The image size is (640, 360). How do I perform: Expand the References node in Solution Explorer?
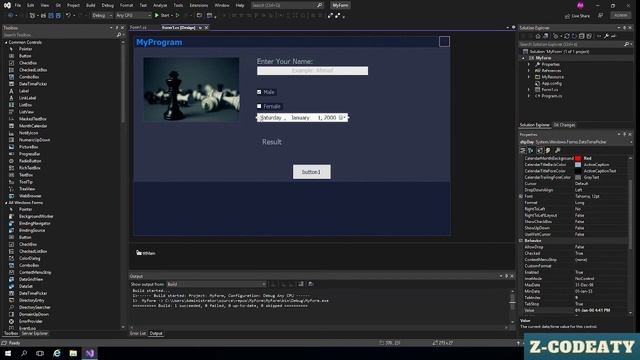[529, 71]
